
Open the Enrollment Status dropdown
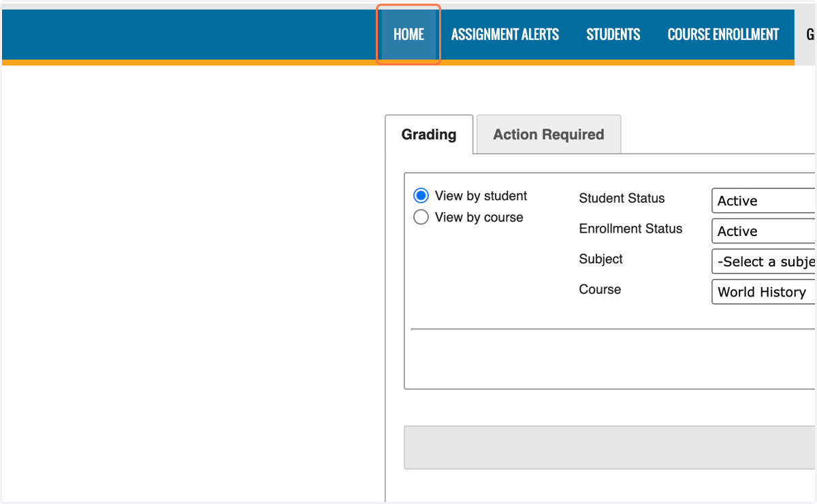764,231
